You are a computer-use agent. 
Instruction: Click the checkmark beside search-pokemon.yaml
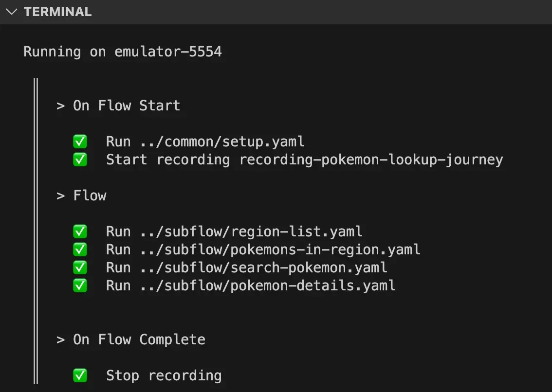tap(80, 267)
